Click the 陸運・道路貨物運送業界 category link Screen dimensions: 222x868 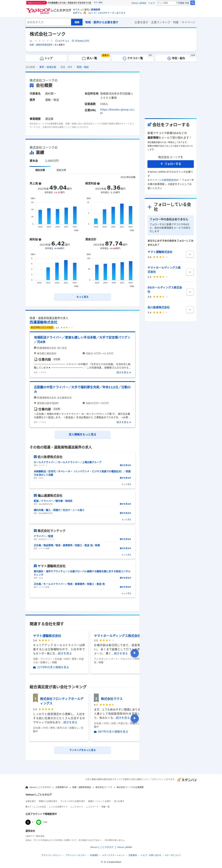(41, 45)
